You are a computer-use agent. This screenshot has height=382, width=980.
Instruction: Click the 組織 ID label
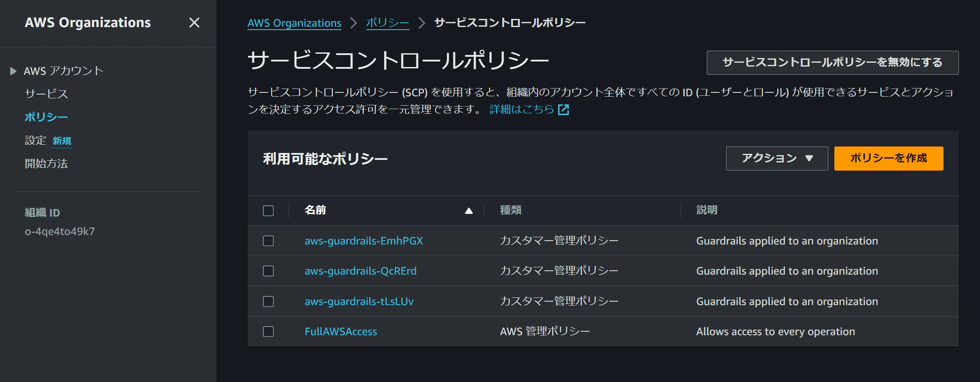click(x=42, y=213)
